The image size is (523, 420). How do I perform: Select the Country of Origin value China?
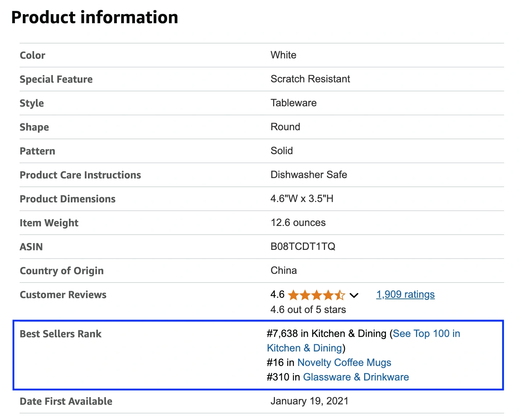(x=284, y=271)
